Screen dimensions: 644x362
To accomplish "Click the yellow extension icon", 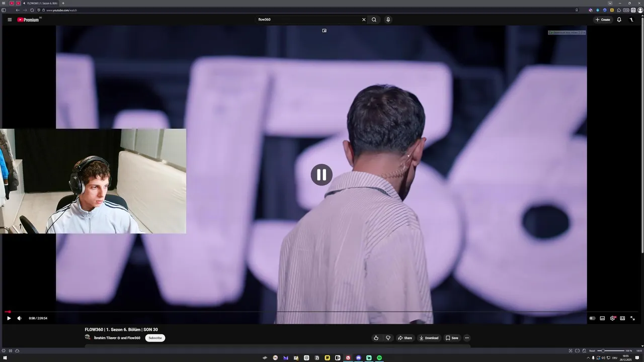I will tap(612, 10).
